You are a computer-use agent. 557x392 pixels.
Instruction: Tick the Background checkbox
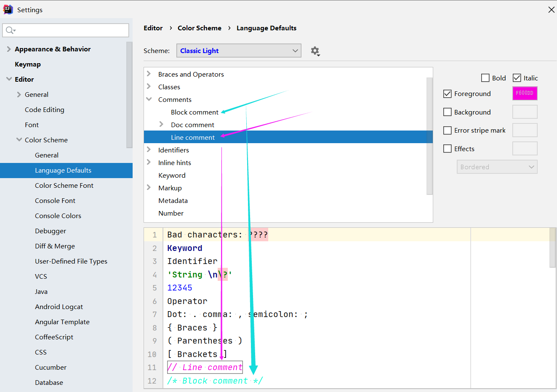(448, 112)
